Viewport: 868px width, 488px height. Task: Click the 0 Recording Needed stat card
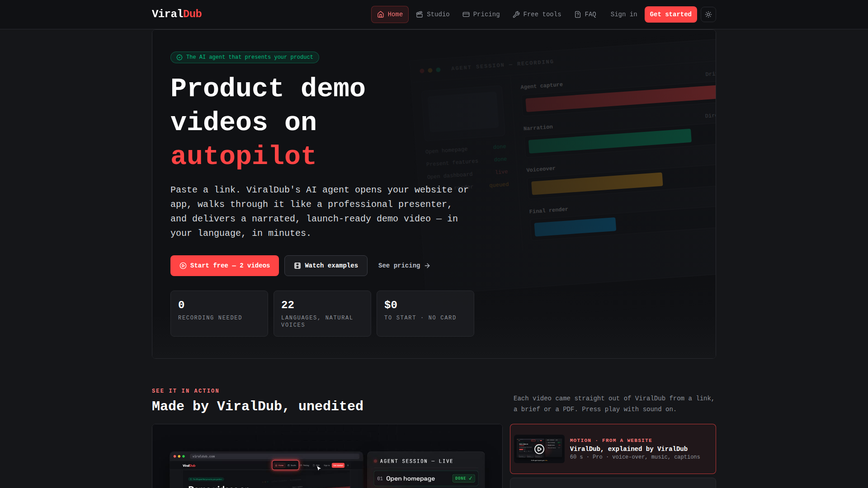click(219, 314)
